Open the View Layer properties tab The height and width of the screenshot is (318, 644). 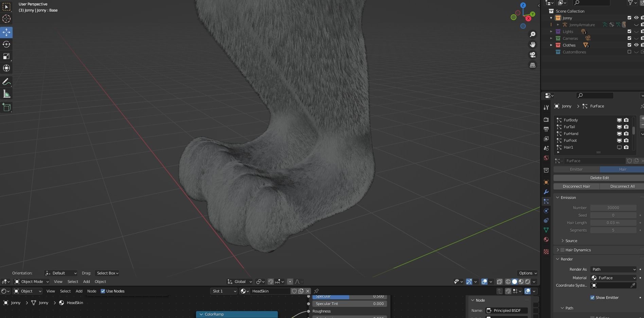point(546,139)
